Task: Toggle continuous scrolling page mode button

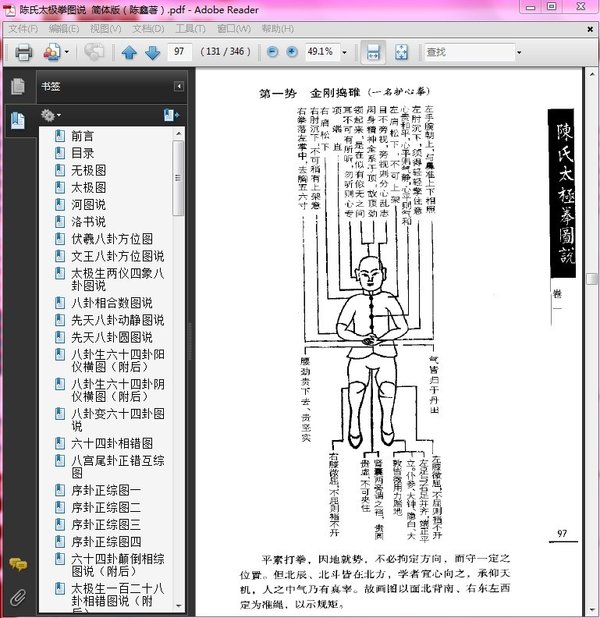Action: click(x=372, y=52)
